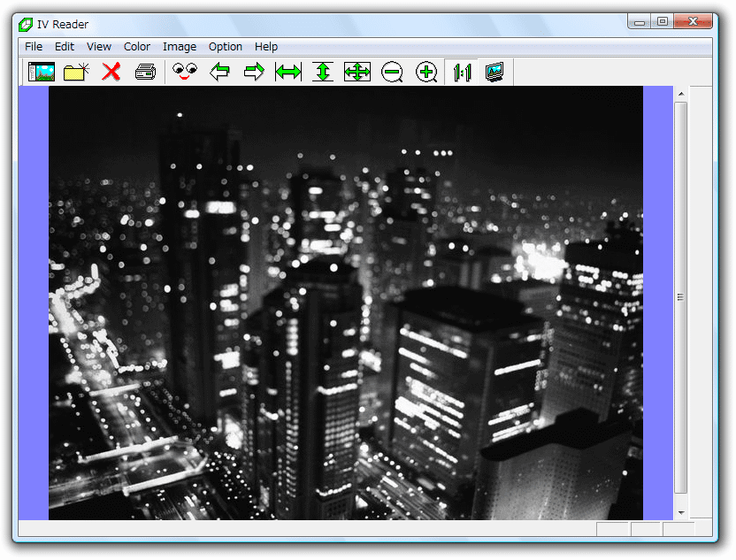Zoom in with plus magnifier icon

click(x=426, y=72)
